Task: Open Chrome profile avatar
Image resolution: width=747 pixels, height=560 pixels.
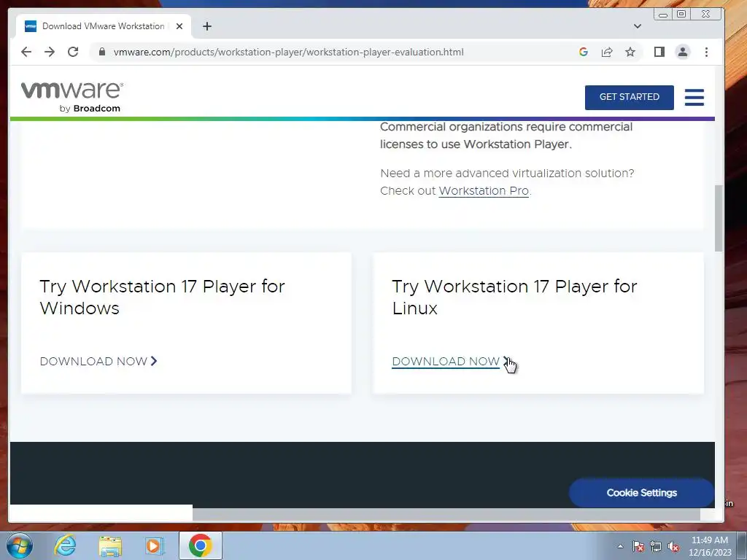Action: click(683, 52)
